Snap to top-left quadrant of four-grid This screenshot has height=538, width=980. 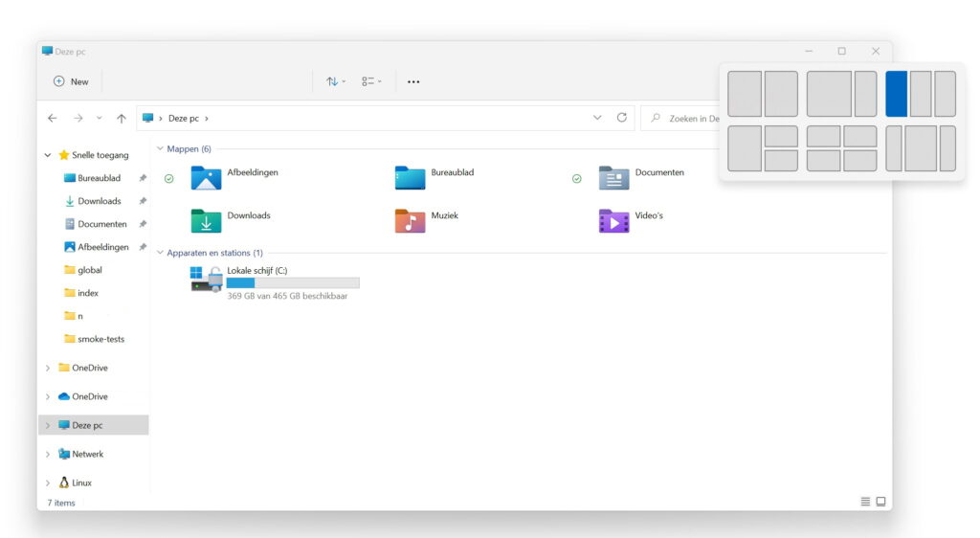click(823, 136)
